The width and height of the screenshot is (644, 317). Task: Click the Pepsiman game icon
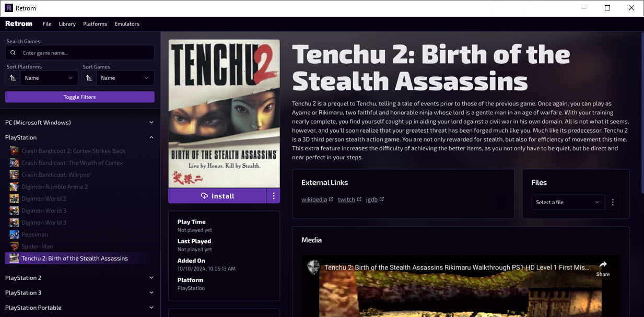[x=14, y=234]
